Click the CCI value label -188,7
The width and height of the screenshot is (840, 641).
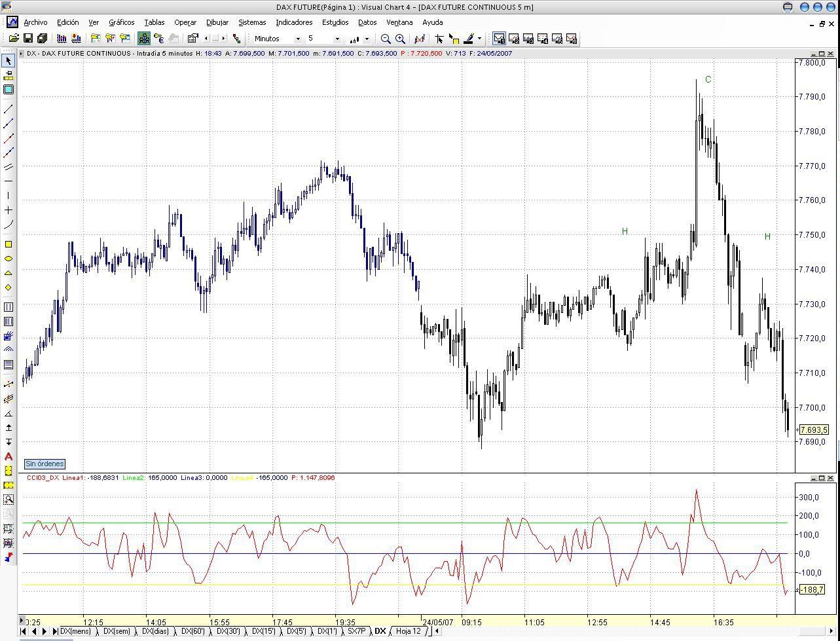coord(813,591)
